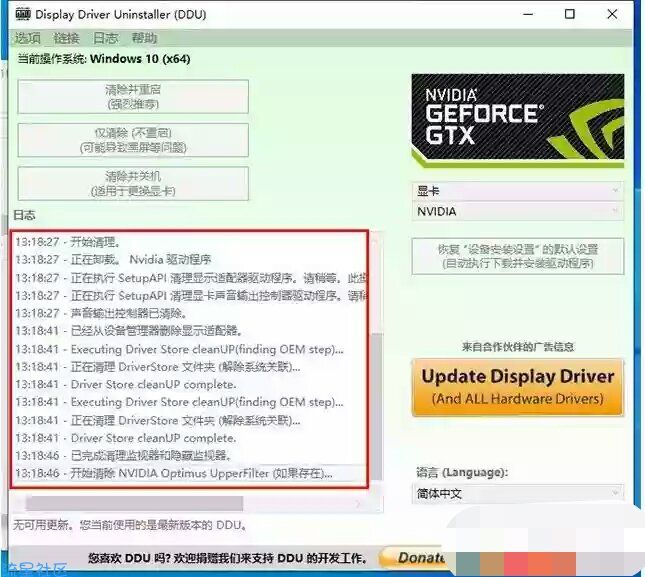Screen dimensions: 645x577
Task: Click 恢复设备安装设置的默认设置 button
Action: 517,256
